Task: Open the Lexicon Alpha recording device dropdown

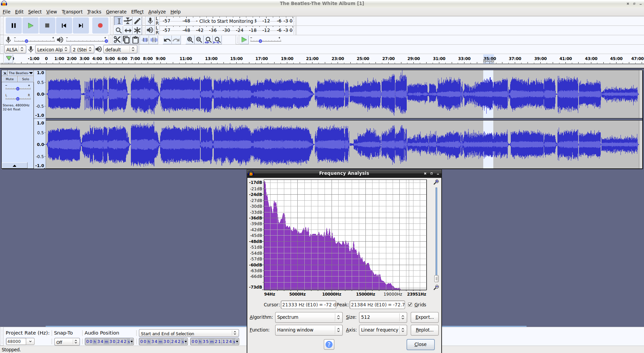Action: point(52,49)
